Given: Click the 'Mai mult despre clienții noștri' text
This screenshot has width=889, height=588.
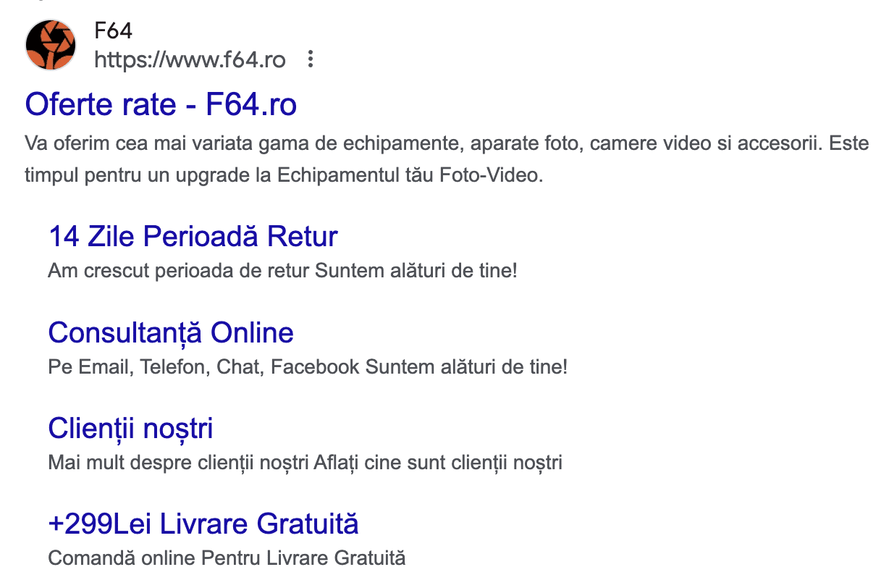Looking at the screenshot, I should [x=179, y=463].
